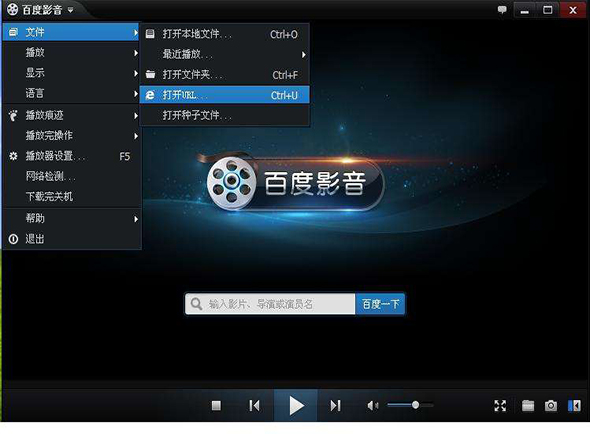The height and width of the screenshot is (434, 590).
Task: Click the 百度一下 search button
Action: click(380, 304)
